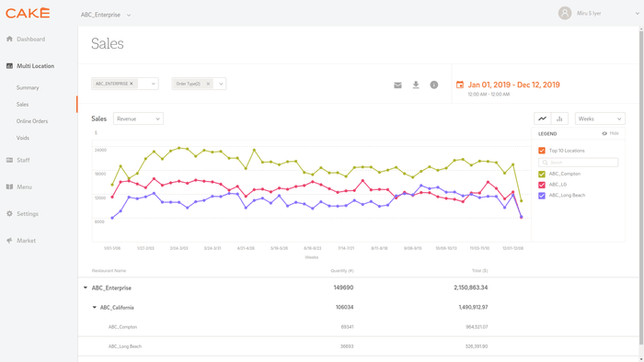The width and height of the screenshot is (644, 362).
Task: Open Multi Location section
Action: pyautogui.click(x=35, y=65)
